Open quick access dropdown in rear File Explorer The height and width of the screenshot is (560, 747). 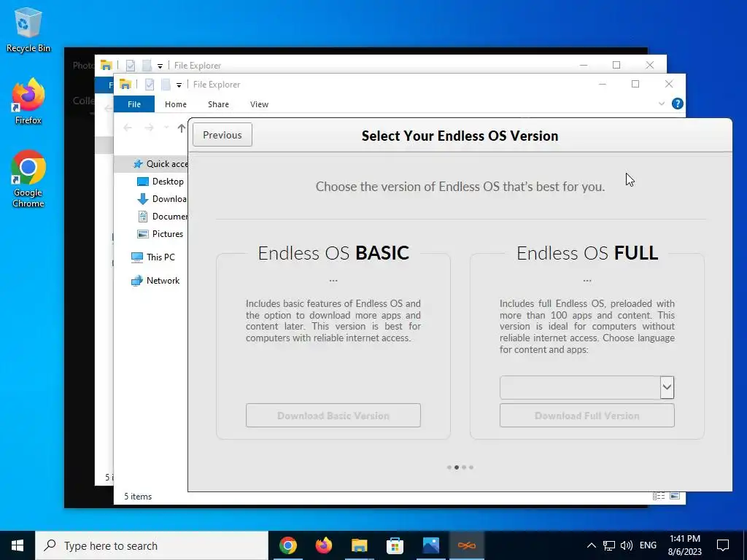tap(160, 66)
